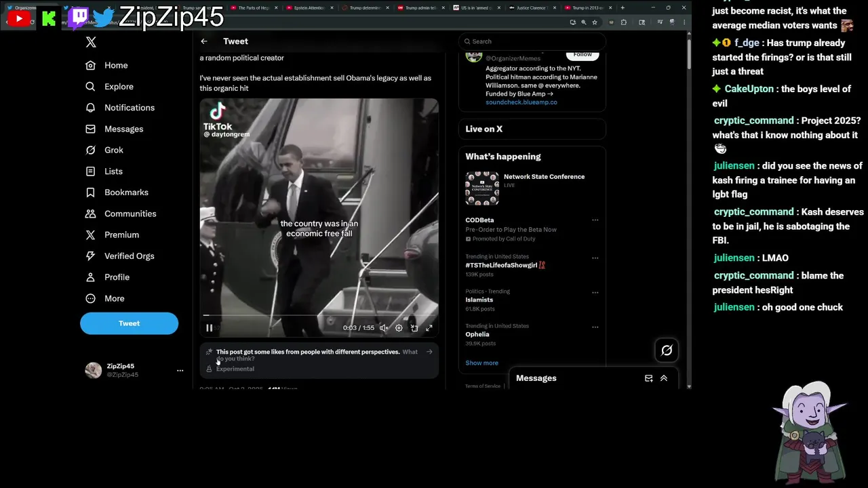The width and height of the screenshot is (868, 488).
Task: Open Grok floating button
Action: 667,350
